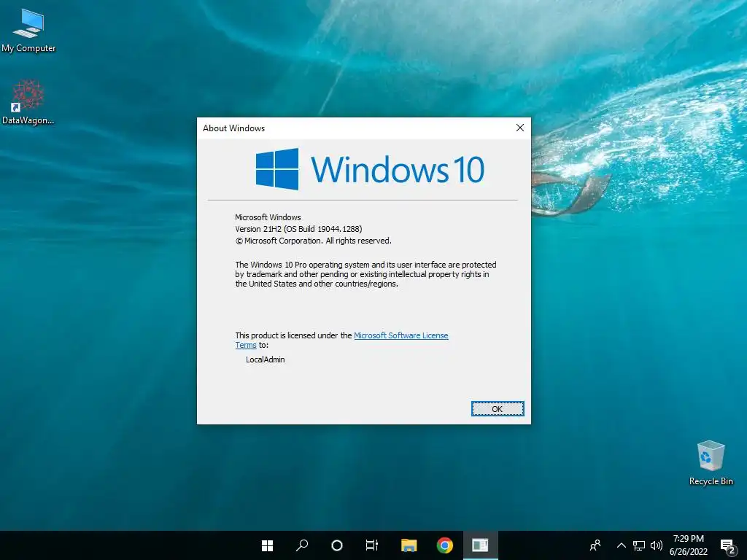This screenshot has height=560, width=747.
Task: Open Task View on the taskbar
Action: pos(371,545)
